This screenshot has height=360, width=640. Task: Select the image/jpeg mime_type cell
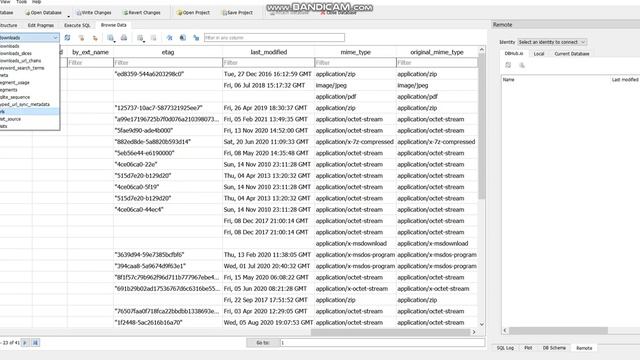[355, 86]
